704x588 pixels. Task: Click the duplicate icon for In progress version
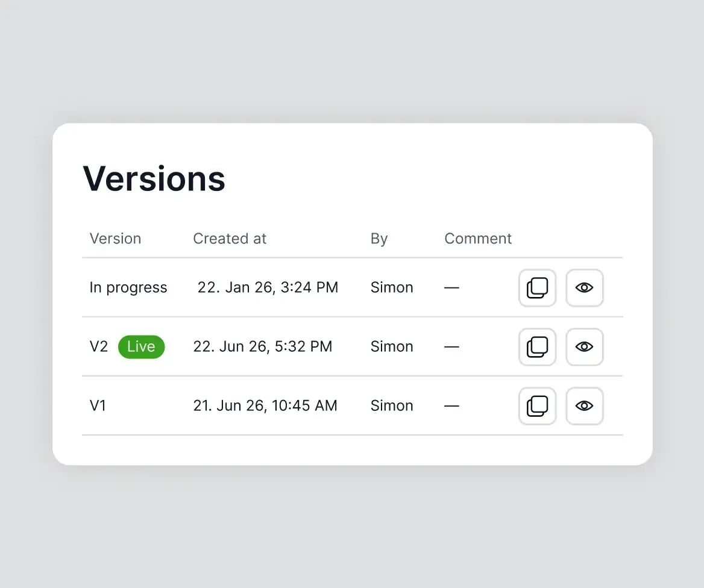coord(537,288)
